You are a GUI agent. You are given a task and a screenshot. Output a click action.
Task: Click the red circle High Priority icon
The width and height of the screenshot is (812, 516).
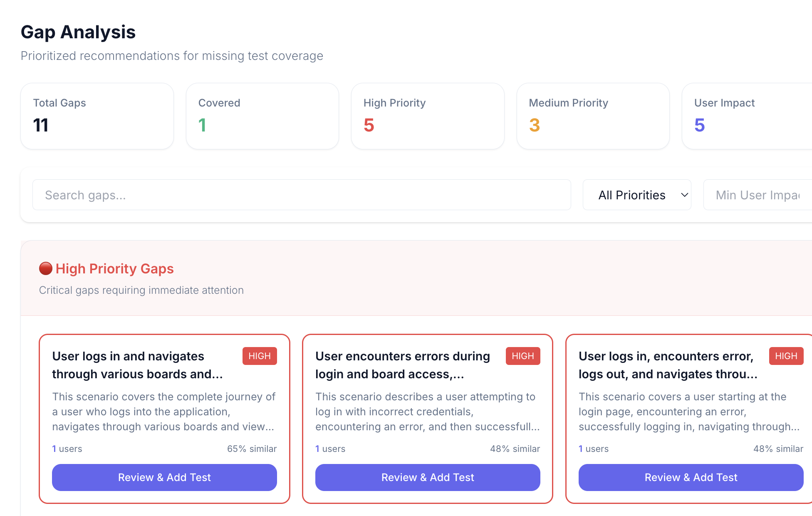46,268
